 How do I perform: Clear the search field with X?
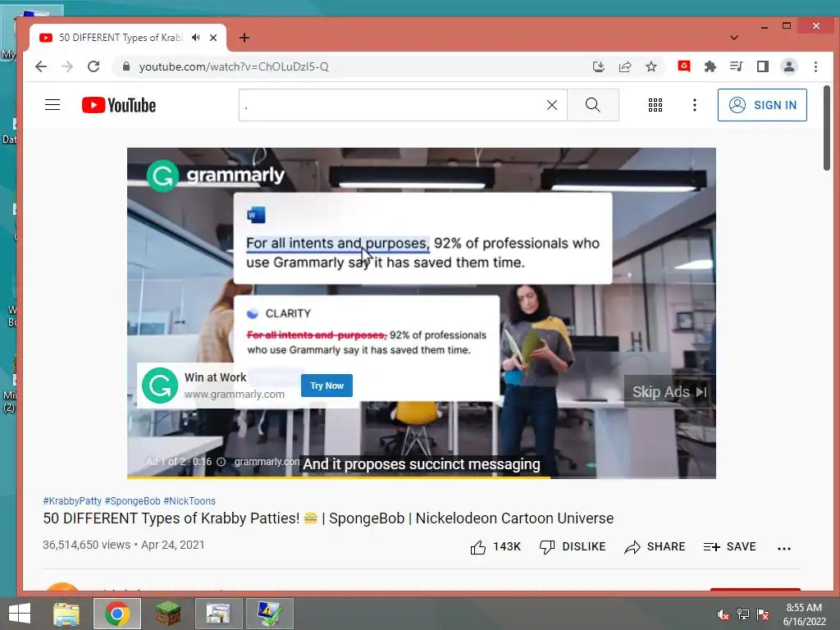[x=552, y=105]
